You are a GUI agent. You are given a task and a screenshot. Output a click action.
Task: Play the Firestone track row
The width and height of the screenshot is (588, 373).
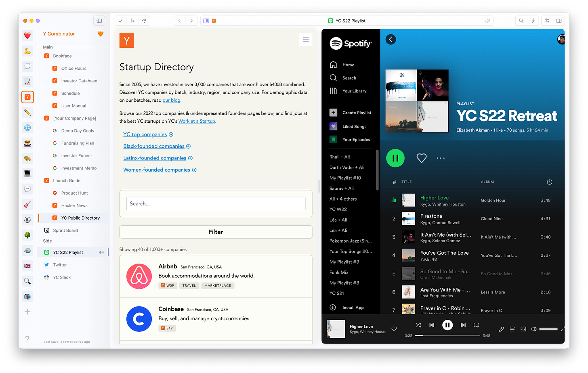point(472,219)
